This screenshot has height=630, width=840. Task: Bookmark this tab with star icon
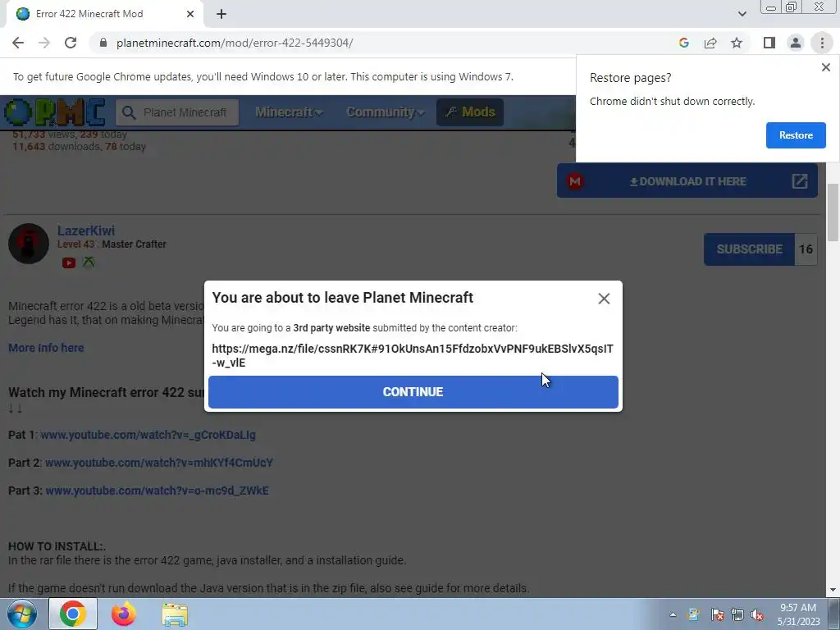(x=737, y=43)
